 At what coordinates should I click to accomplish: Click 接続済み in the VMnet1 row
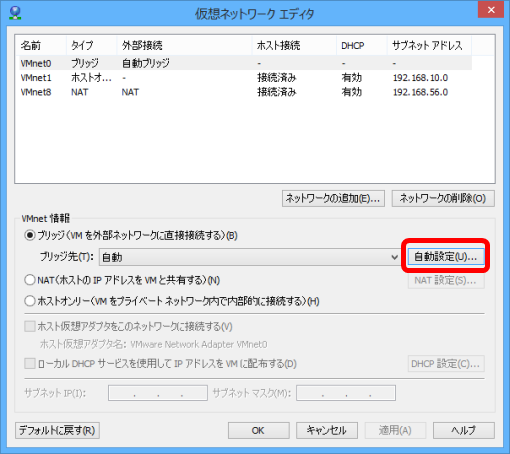pyautogui.click(x=277, y=78)
